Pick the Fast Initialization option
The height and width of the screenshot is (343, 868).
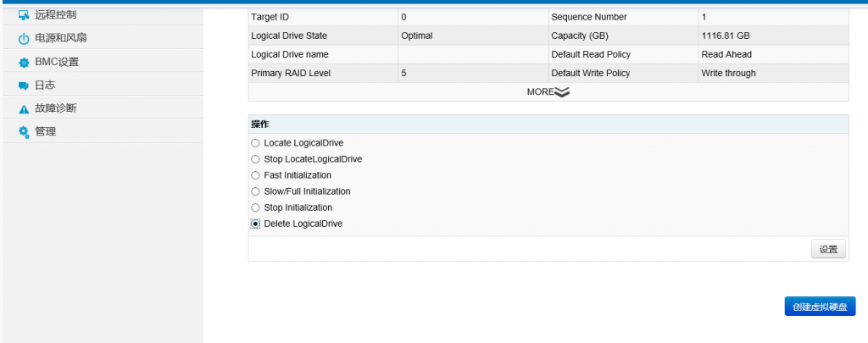[x=256, y=175]
